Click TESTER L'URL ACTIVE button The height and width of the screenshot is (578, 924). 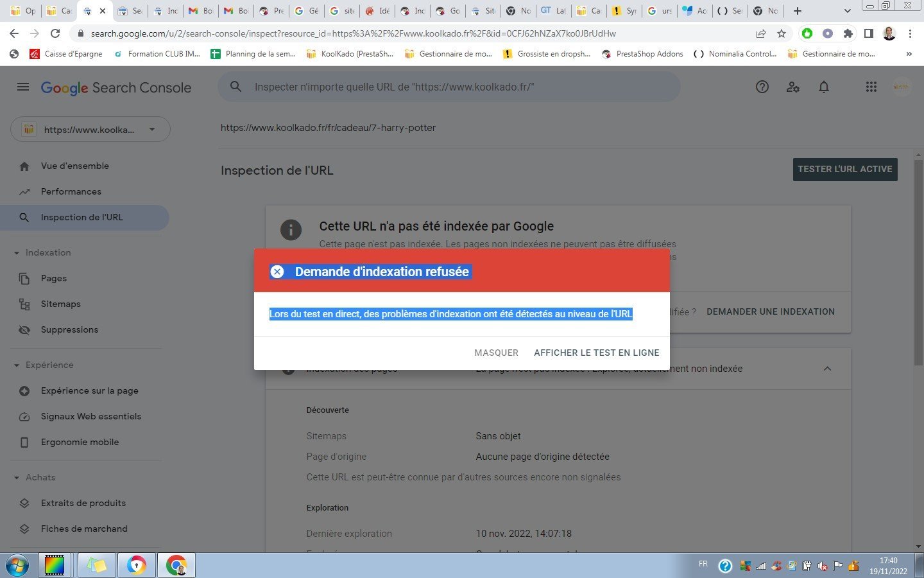click(845, 170)
